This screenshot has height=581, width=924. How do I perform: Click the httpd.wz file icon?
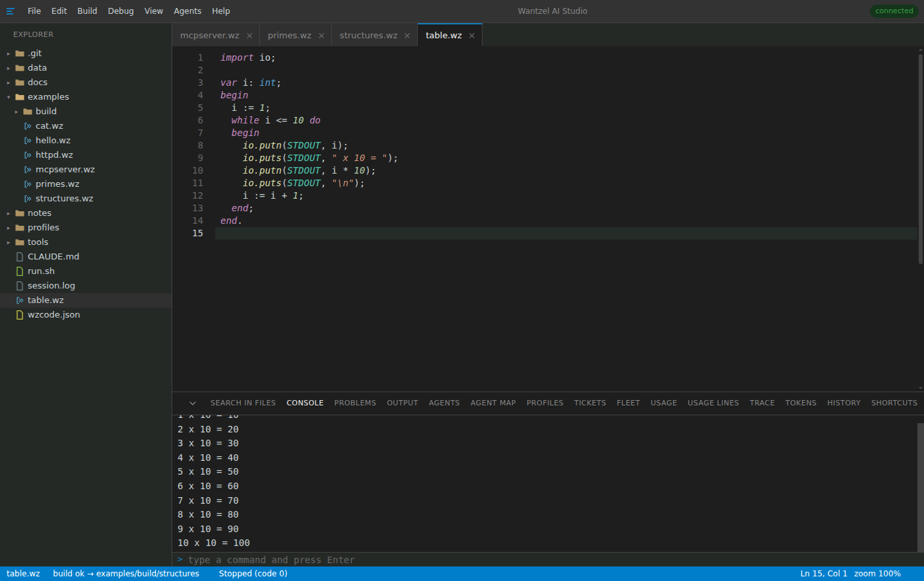(28, 155)
